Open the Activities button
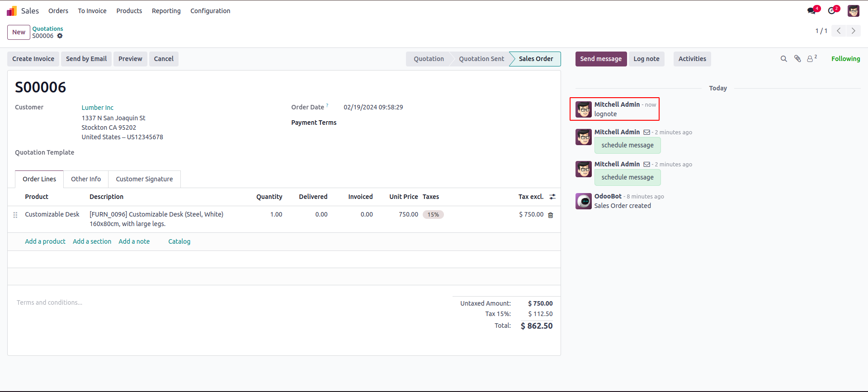The width and height of the screenshot is (868, 392). click(x=692, y=59)
